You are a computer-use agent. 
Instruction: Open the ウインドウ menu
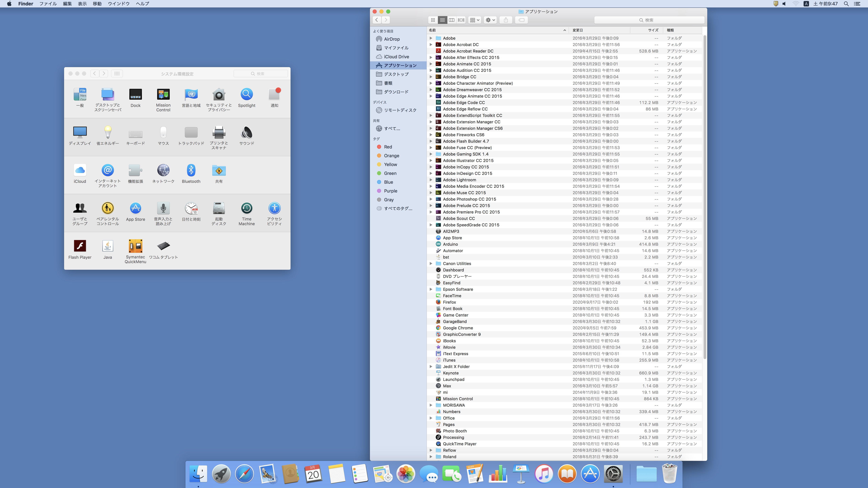coord(119,4)
